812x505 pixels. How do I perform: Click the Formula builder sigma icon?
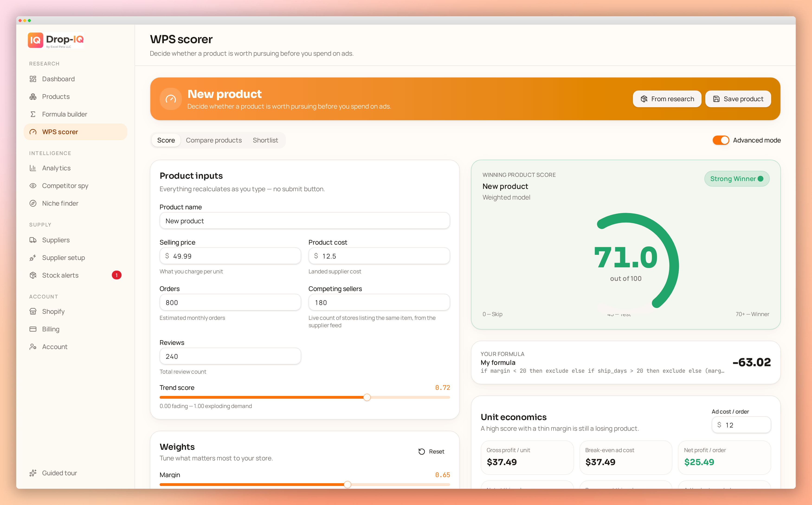click(x=33, y=114)
